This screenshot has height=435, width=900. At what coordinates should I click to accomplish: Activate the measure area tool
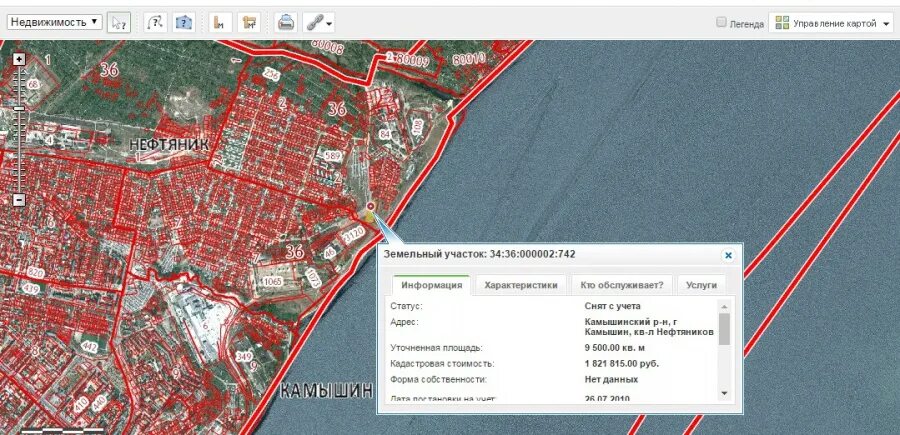[249, 23]
